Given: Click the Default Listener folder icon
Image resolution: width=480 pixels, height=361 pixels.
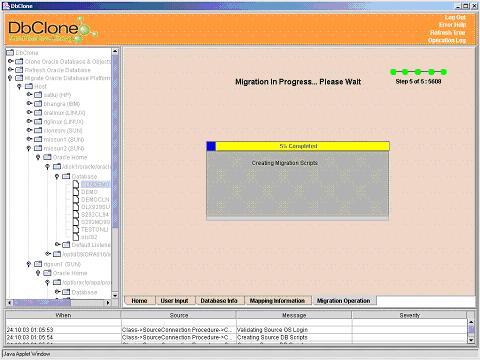Looking at the screenshot, I should 66,245.
